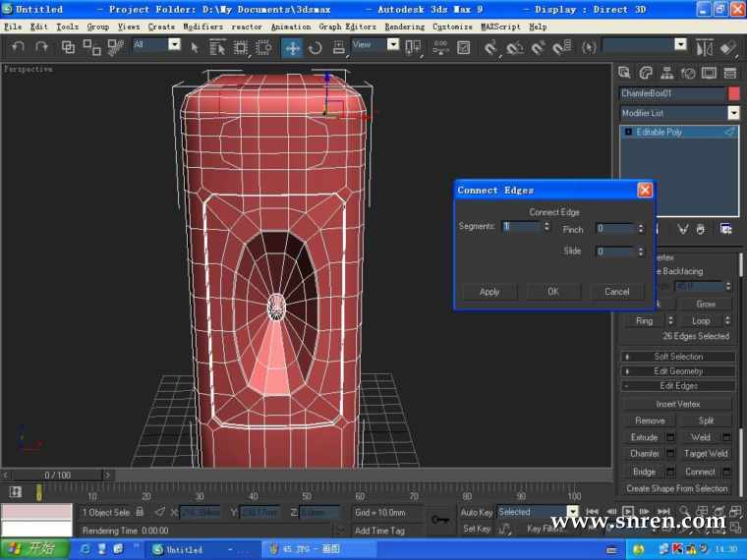The height and width of the screenshot is (560, 747).
Task: Expand the Soft Selection rollout
Action: [678, 357]
